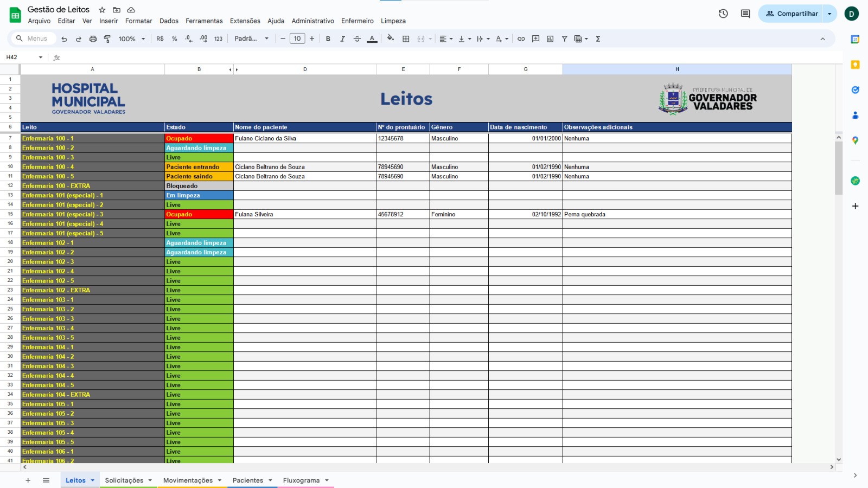The height and width of the screenshot is (488, 868).
Task: Toggle bold formatting
Action: [x=328, y=38]
